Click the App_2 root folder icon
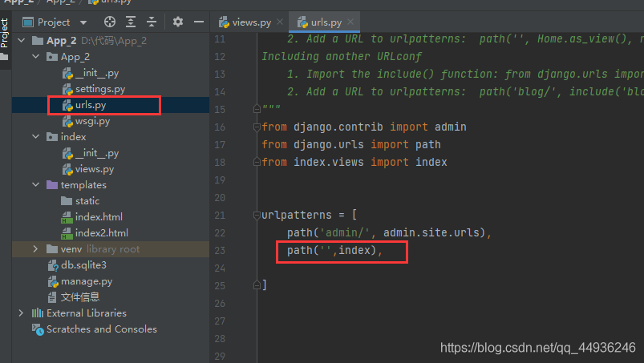The width and height of the screenshot is (644, 363). coord(38,40)
